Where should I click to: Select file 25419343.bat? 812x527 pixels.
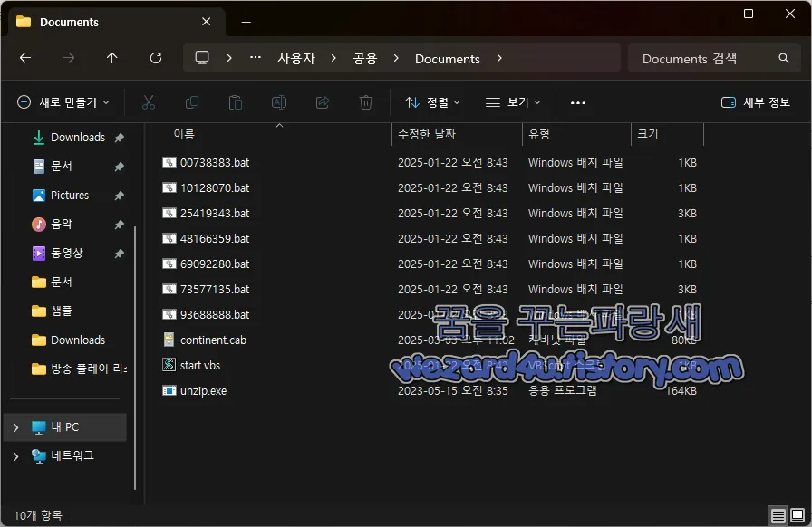(206, 214)
